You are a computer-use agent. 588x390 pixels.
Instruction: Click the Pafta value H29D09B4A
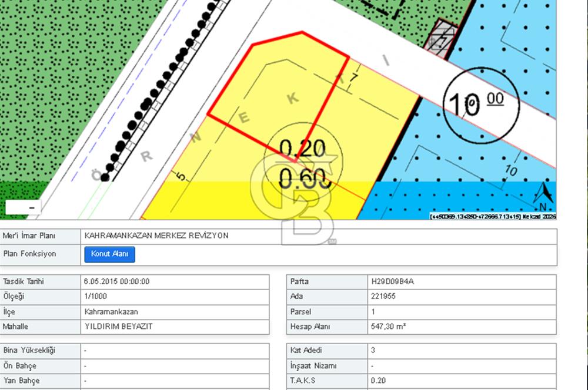393,281
